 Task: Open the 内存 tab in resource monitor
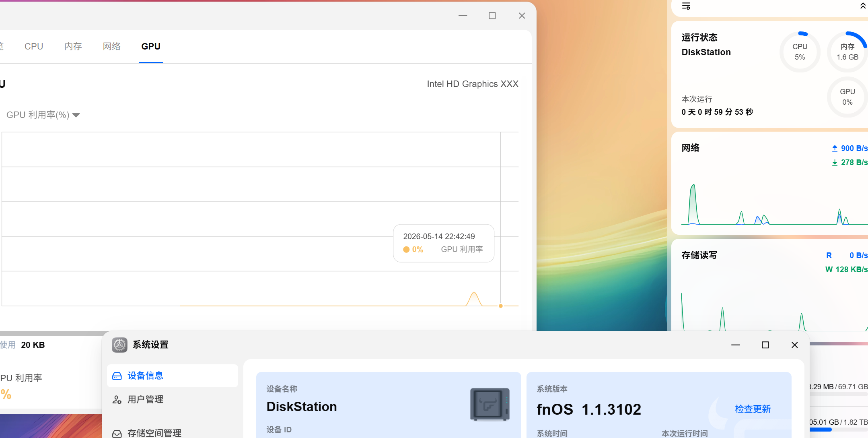pyautogui.click(x=73, y=46)
